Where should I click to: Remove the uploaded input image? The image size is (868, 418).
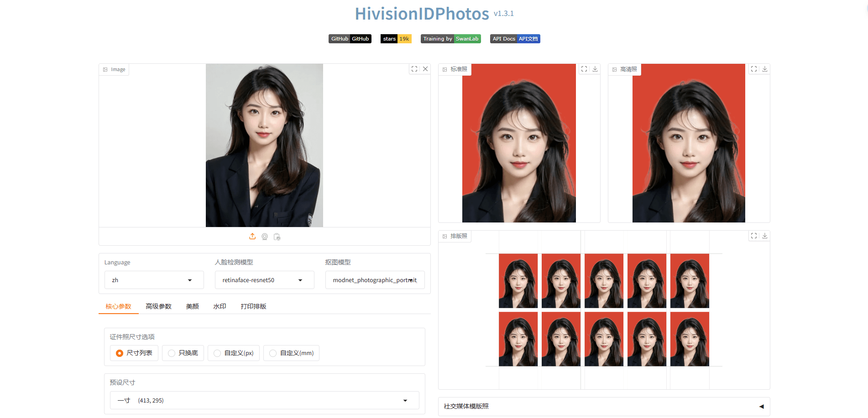pyautogui.click(x=425, y=69)
